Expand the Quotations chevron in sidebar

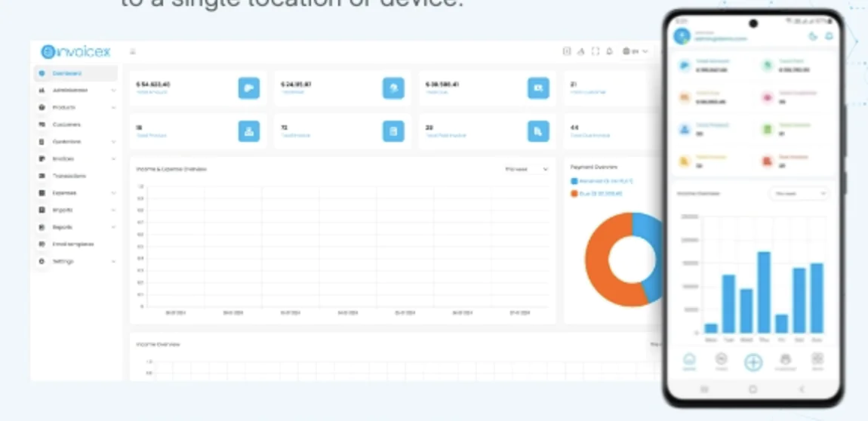(113, 142)
